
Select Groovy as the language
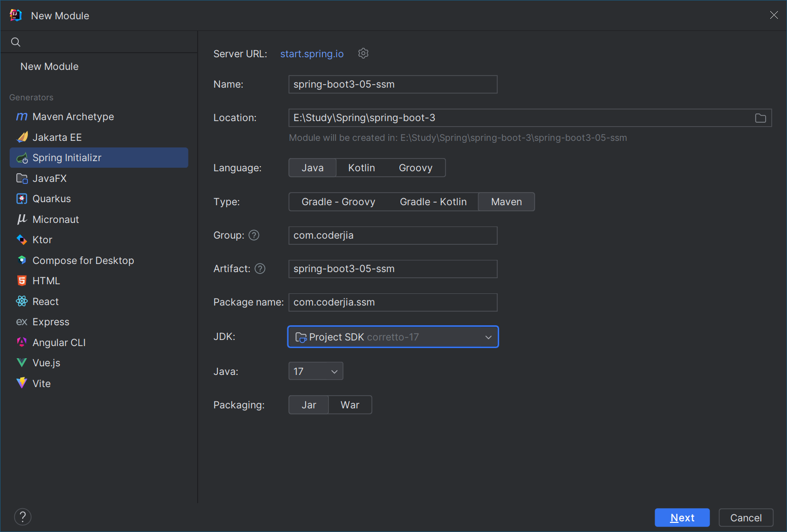(x=416, y=168)
